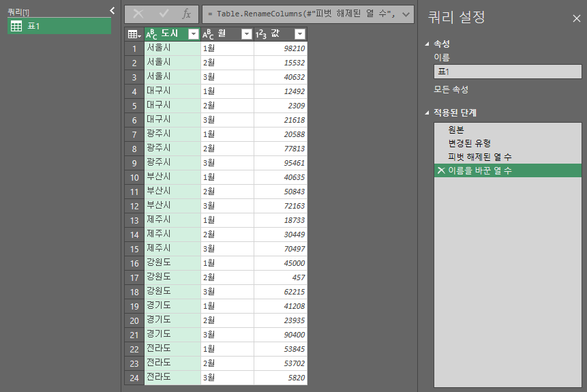The height and width of the screenshot is (392, 587).
Task: Click 강원도 cell in row 16
Action: [x=172, y=263]
